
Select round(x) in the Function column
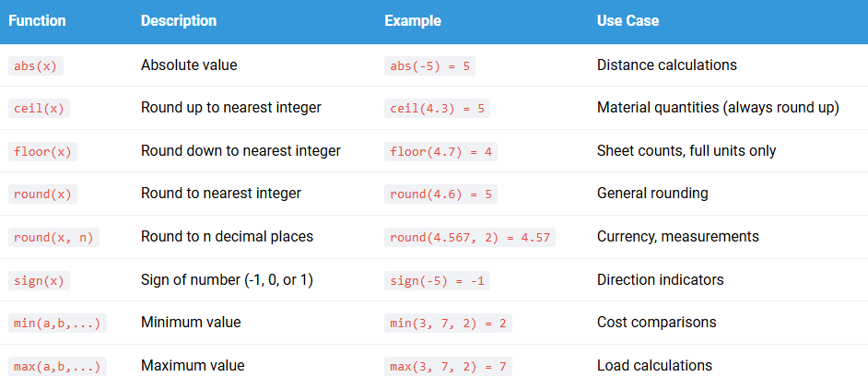click(42, 194)
